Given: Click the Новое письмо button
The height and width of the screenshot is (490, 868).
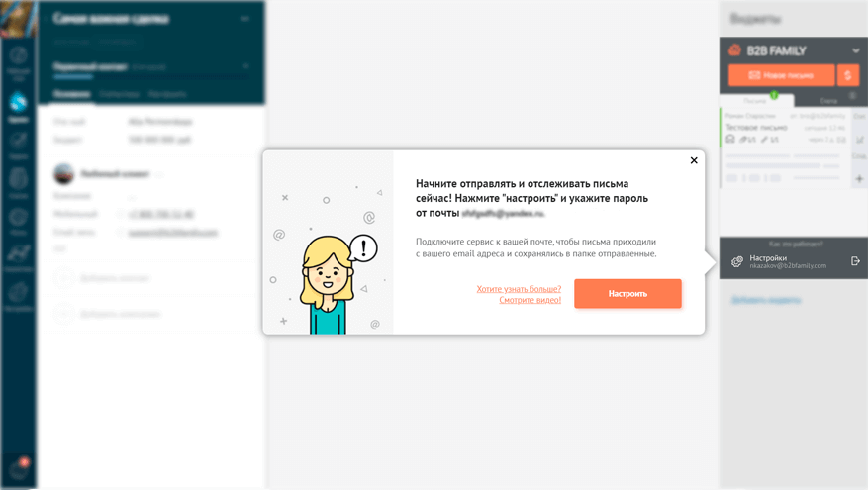Looking at the screenshot, I should click(x=781, y=75).
